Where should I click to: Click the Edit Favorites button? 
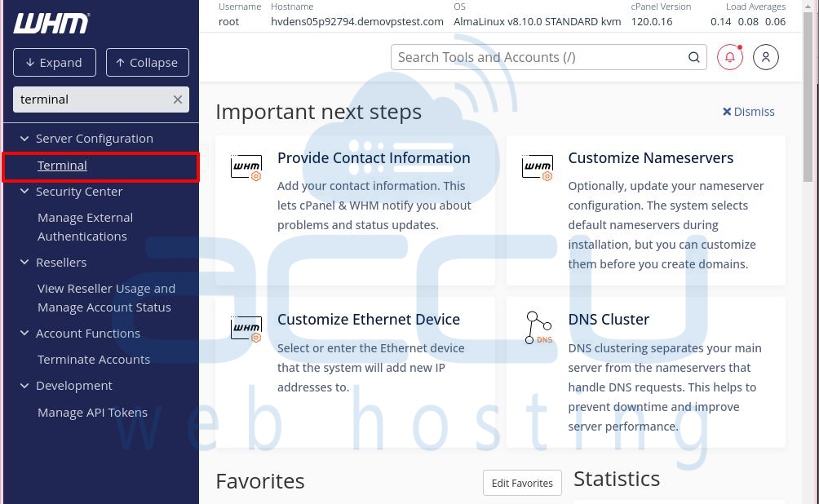click(x=522, y=483)
